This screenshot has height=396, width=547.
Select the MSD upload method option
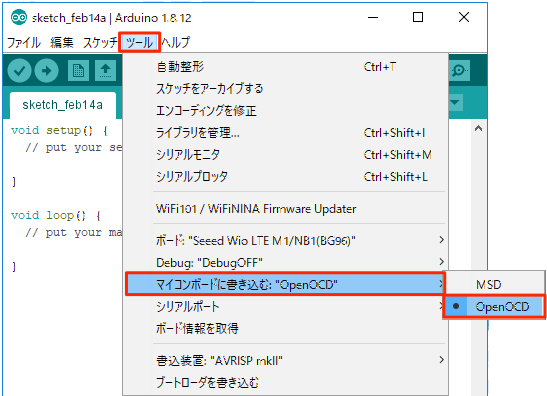494,285
